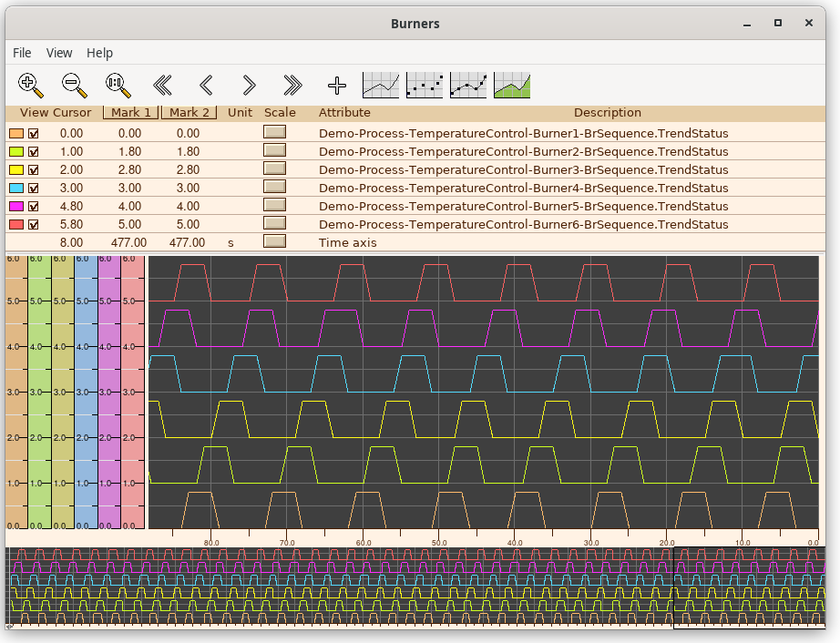
Task: Click the Description column header
Action: 607,112
